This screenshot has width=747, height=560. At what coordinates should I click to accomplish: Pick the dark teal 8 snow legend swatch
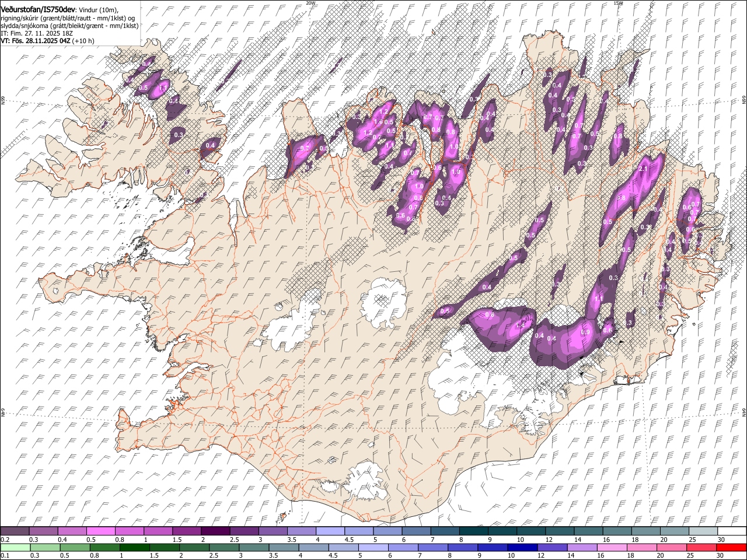tap(473, 531)
